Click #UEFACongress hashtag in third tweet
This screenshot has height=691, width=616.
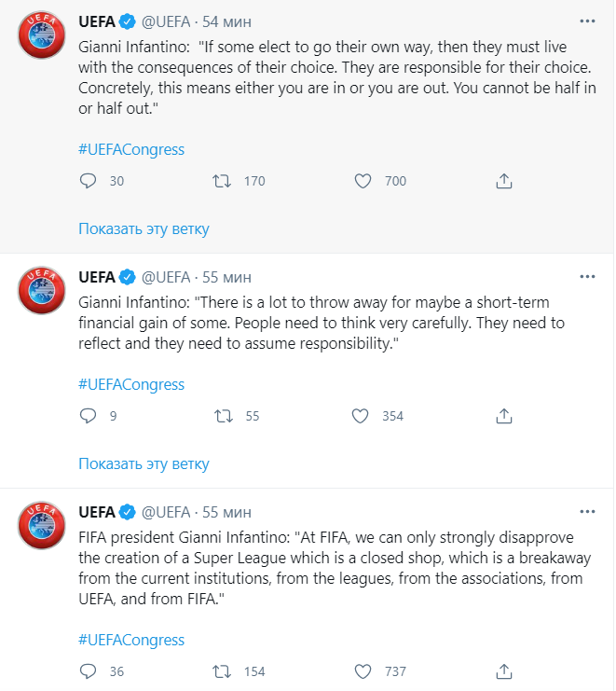pyautogui.click(x=131, y=640)
